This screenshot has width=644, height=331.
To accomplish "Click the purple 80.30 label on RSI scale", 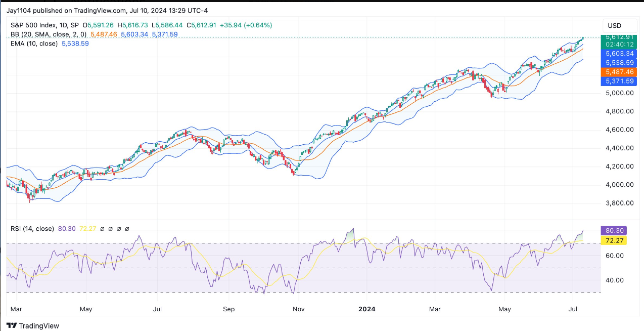I will (x=613, y=230).
